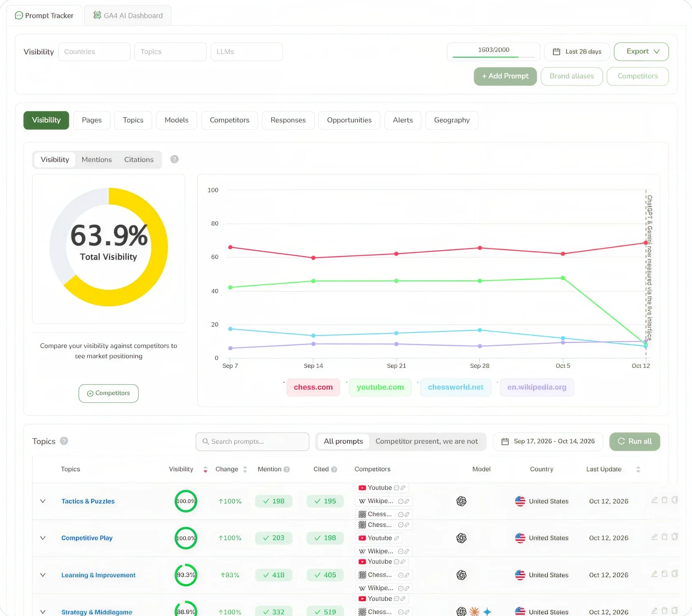Click the ChatGPT model icon in Tactics & Puzzles row
This screenshot has height=616, width=692.
point(461,501)
